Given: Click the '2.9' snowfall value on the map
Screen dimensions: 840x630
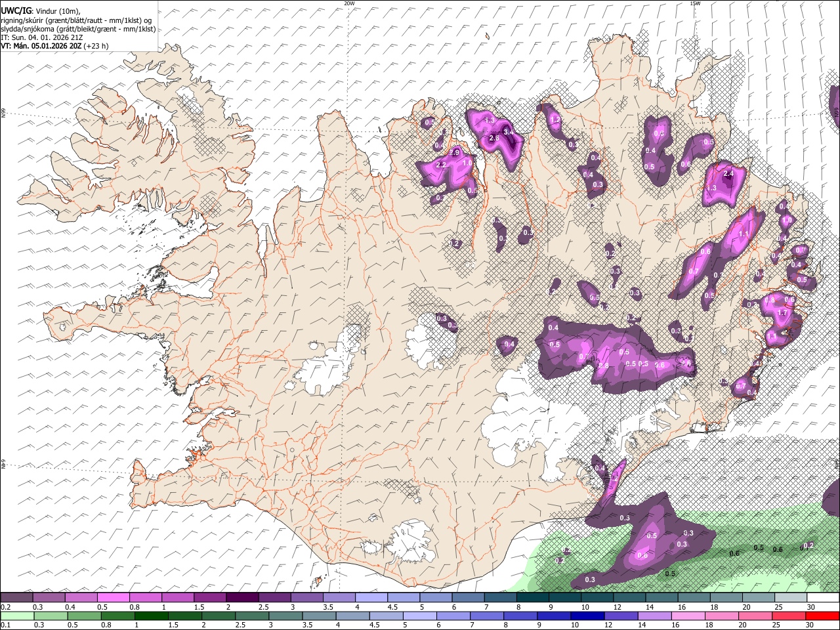Looking at the screenshot, I should (455, 153).
